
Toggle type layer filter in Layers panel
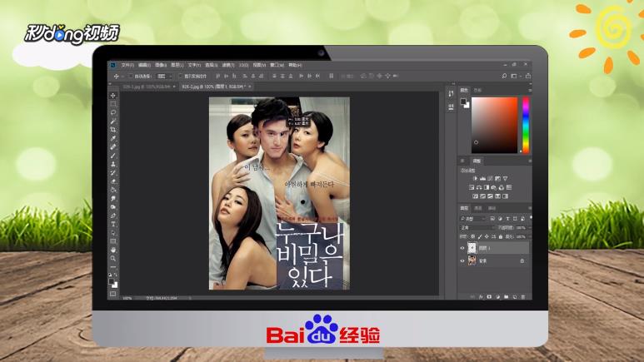507,219
